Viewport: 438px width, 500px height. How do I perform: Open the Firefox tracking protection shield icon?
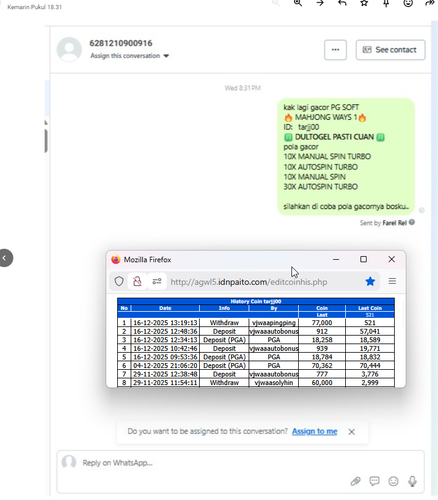click(119, 282)
